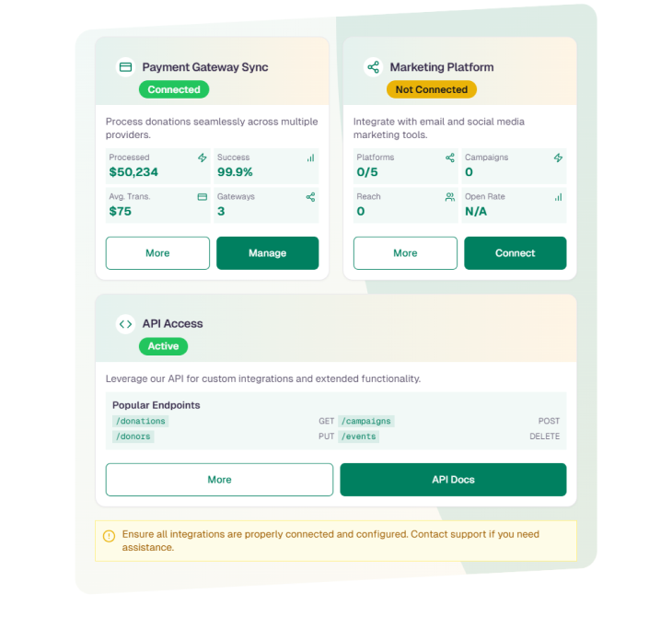Click the users icon in Reach stat
The height and width of the screenshot is (617, 672).
[450, 197]
